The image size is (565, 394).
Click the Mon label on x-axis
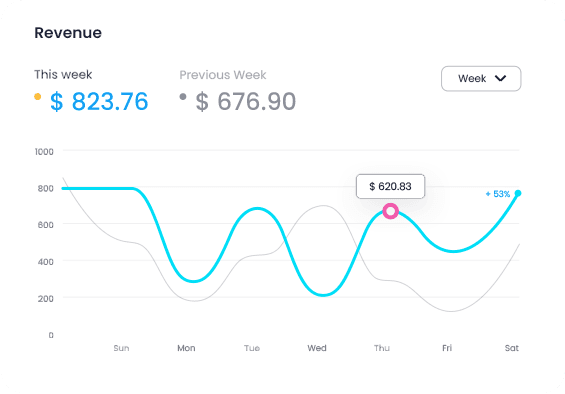pos(186,348)
